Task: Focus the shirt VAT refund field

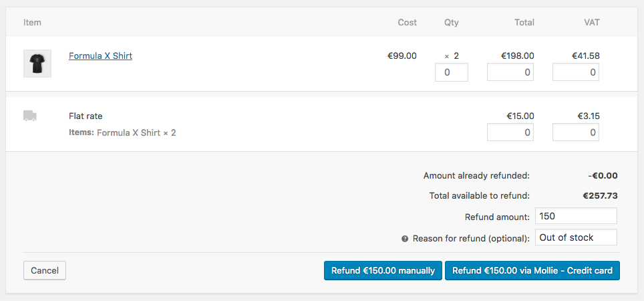Action: tap(575, 72)
